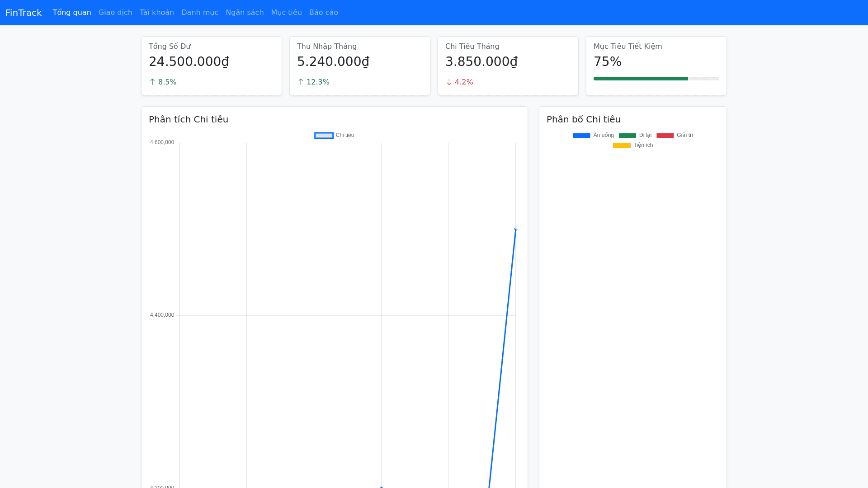Go to Giao dịch page

coord(115,13)
